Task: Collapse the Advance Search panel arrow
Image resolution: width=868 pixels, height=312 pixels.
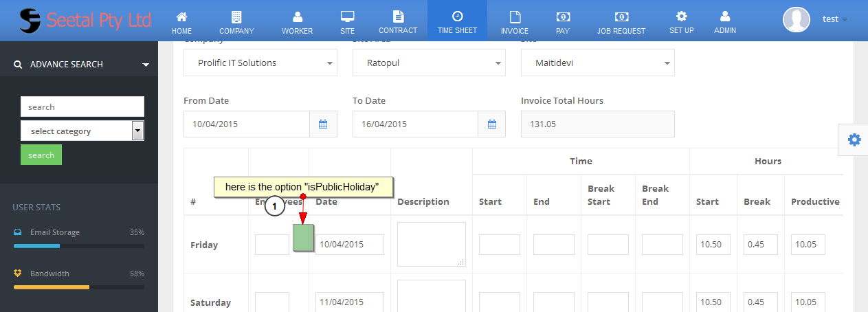Action: click(x=146, y=65)
